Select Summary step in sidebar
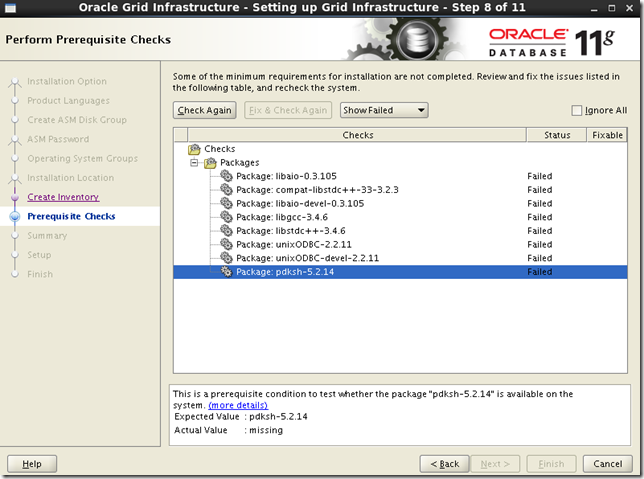Image resolution: width=644 pixels, height=479 pixels. pyautogui.click(x=47, y=236)
